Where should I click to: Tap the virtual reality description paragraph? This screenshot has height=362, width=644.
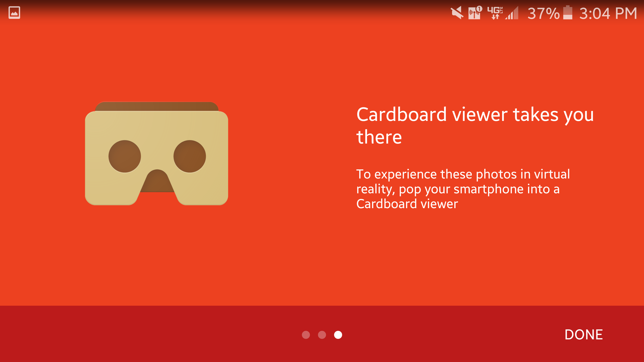pos(463,189)
